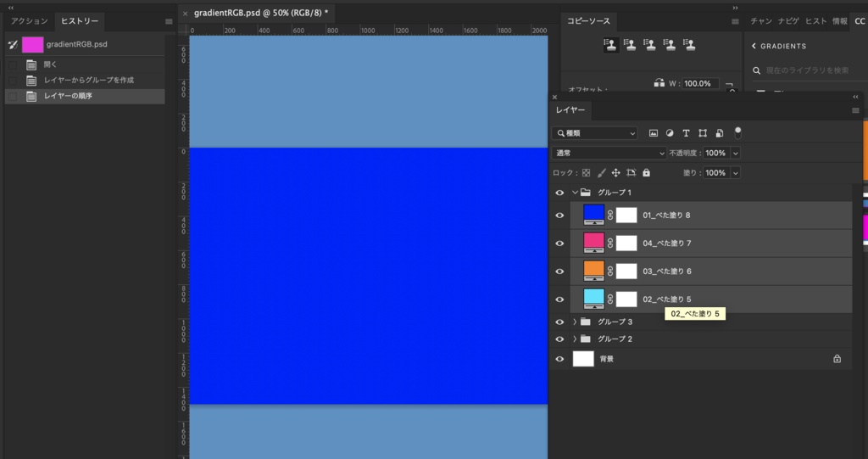Screen dimensions: 868x459
Task: Hide layer 04_べた塗り 7 visibility eye
Action: click(559, 243)
